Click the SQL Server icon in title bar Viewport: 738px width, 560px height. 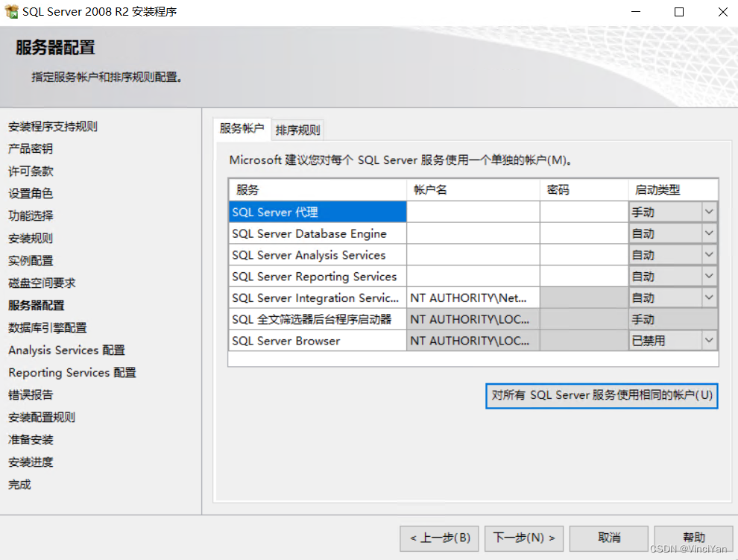(x=12, y=11)
